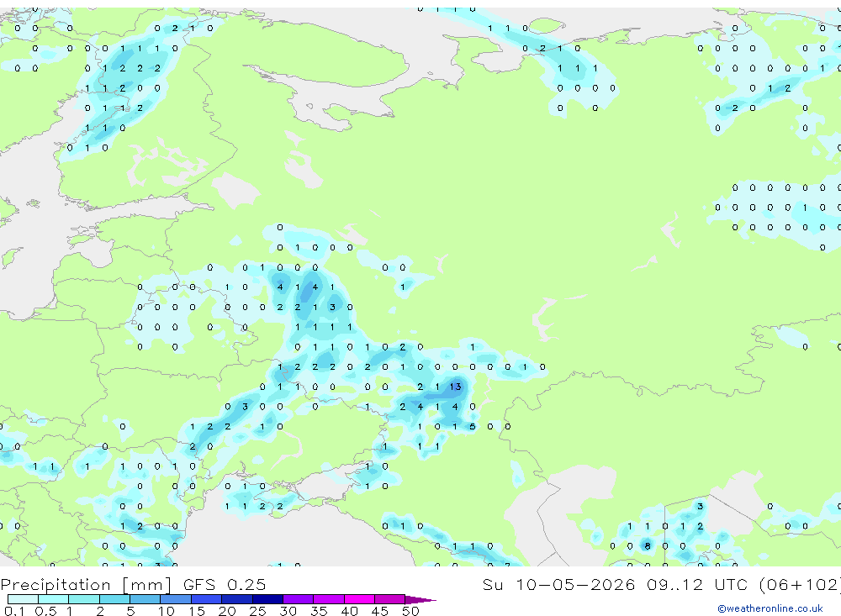Viewport: 841px width, 616px height.
Task: Click the '(06+102)' forecast run text
Action: click(x=801, y=584)
